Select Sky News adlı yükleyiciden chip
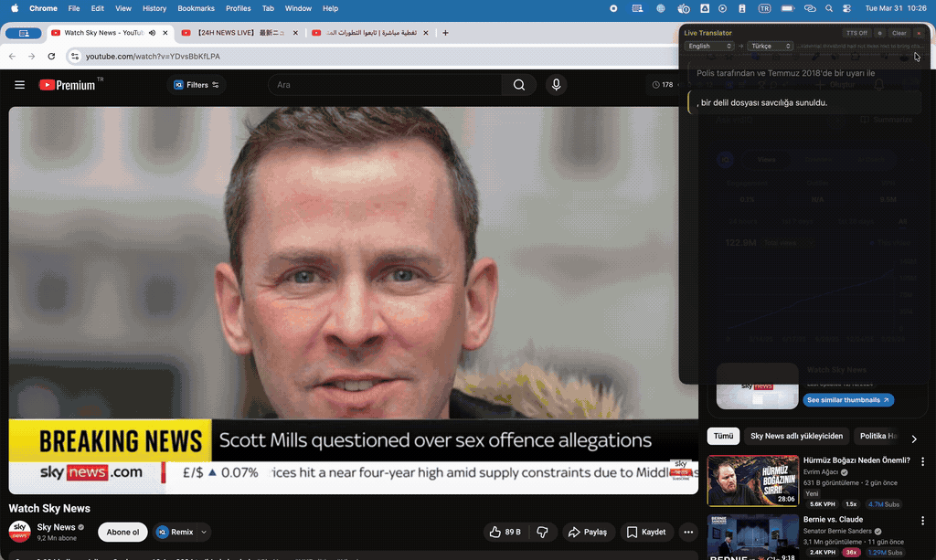Image resolution: width=936 pixels, height=560 pixels. point(796,436)
